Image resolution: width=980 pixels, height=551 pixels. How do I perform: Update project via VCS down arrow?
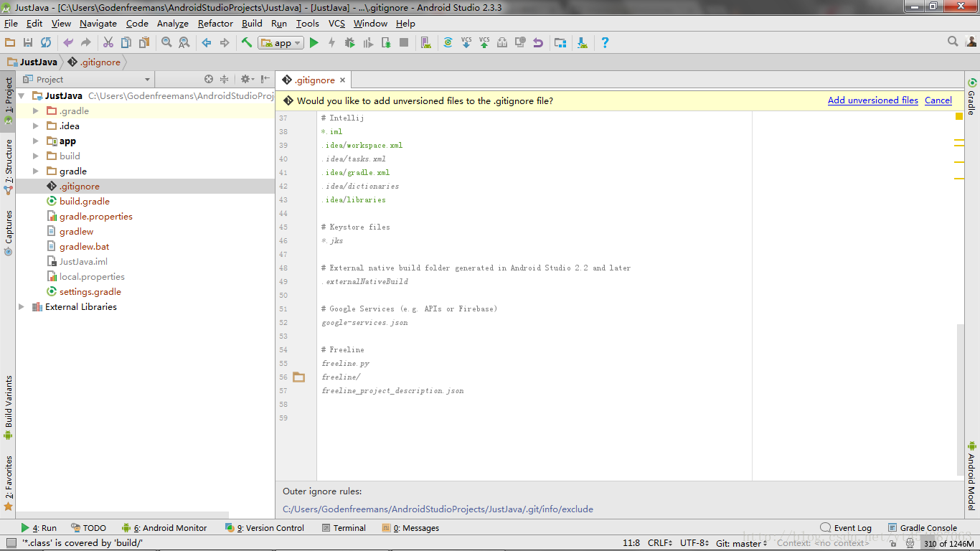466,43
